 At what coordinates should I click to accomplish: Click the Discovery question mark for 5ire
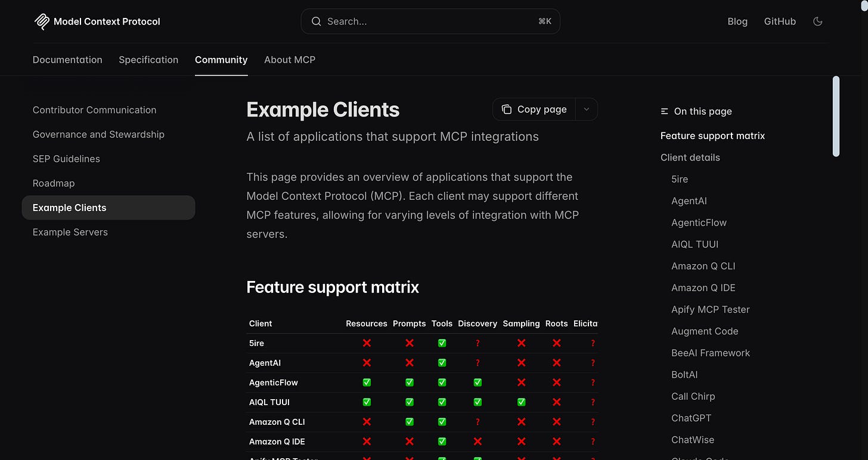click(x=478, y=343)
